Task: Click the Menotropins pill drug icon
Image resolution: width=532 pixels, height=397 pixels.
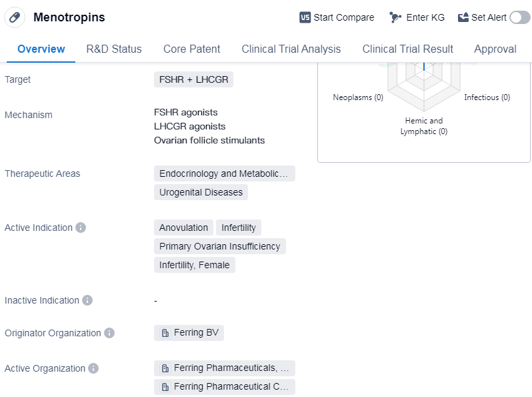Action: pyautogui.click(x=15, y=17)
